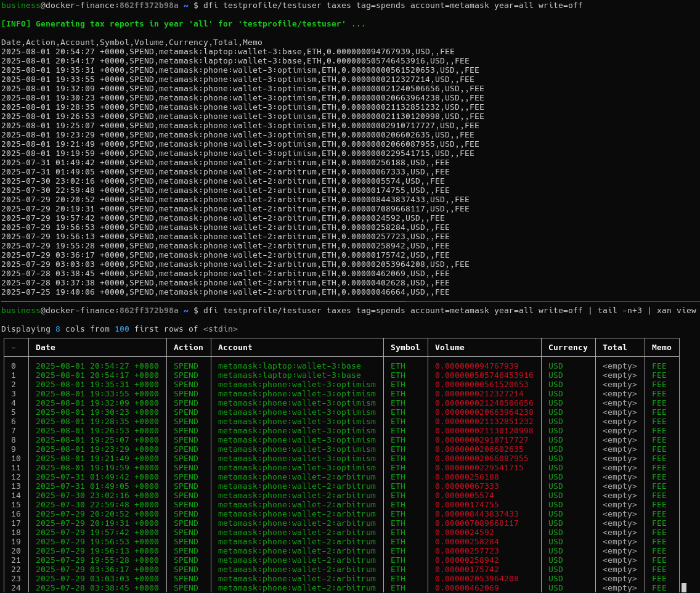700x593 pixels.
Task: Click the '<stdin>' text above the table
Action: [x=220, y=329]
